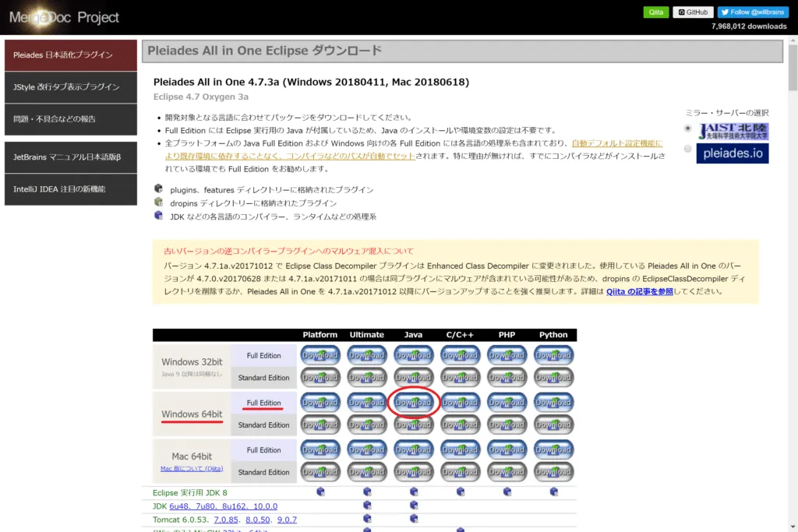Download Mac 64bit Full Edition PHP package

[507, 449]
